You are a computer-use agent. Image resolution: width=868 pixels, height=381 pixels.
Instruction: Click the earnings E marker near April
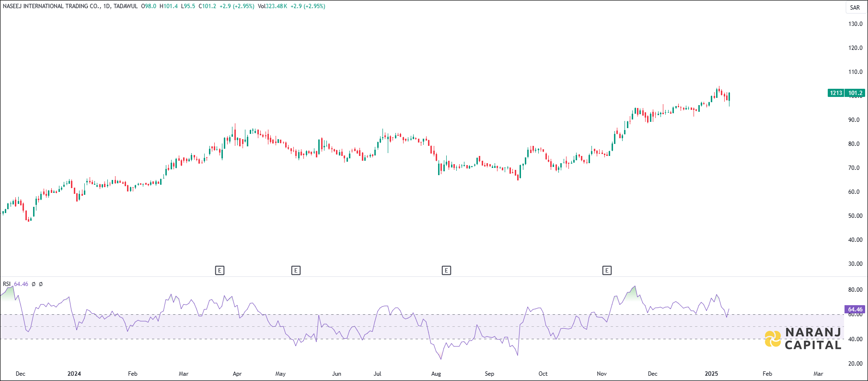click(x=220, y=271)
